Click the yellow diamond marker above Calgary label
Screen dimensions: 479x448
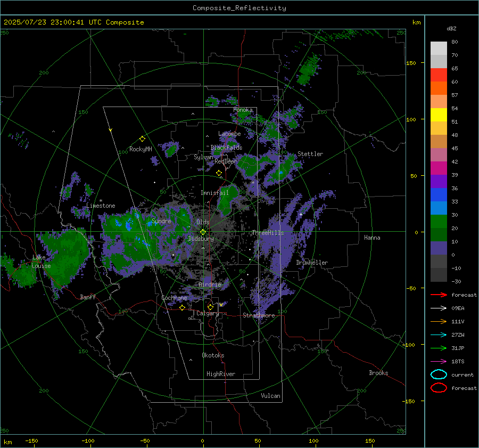pyautogui.click(x=210, y=307)
